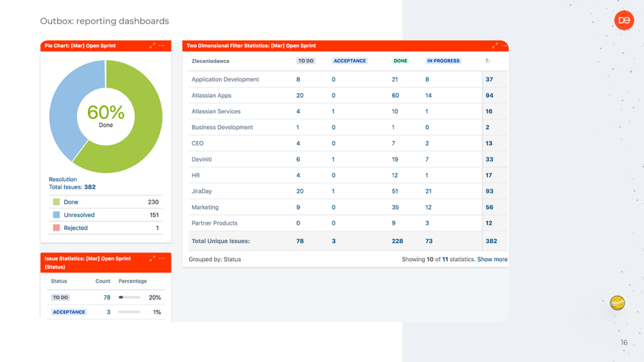The image size is (644, 362).
Task: Open CEO row total 13
Action: tap(489, 144)
